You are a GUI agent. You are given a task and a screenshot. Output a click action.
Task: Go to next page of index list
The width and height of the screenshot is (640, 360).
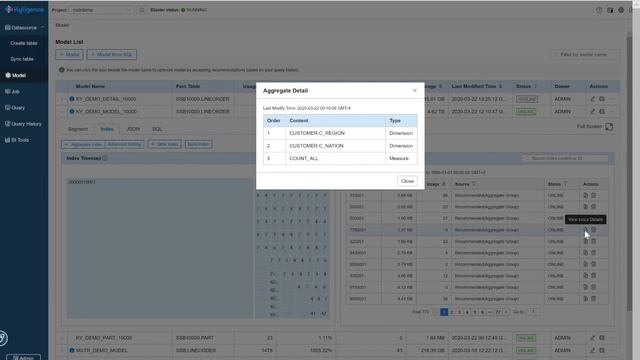click(506, 312)
